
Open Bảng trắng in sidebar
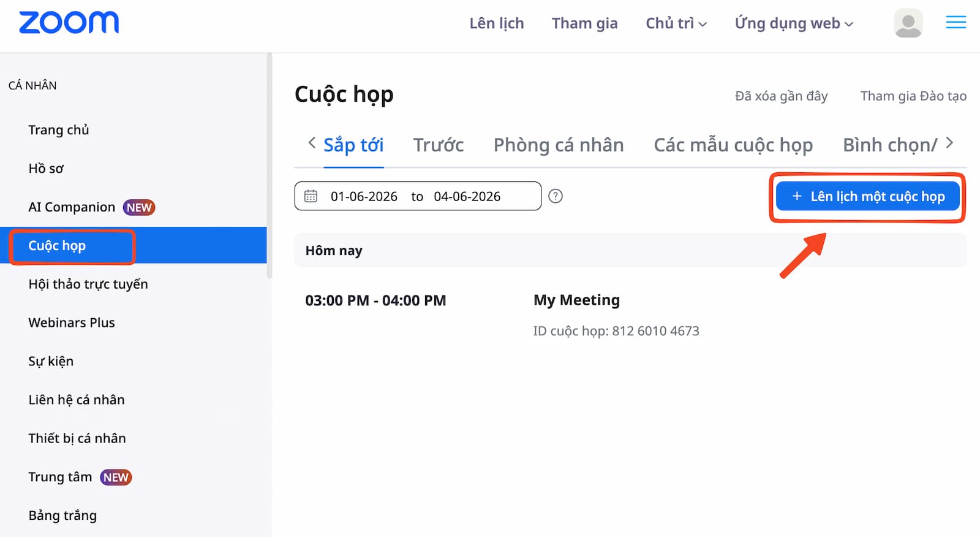[x=62, y=516]
